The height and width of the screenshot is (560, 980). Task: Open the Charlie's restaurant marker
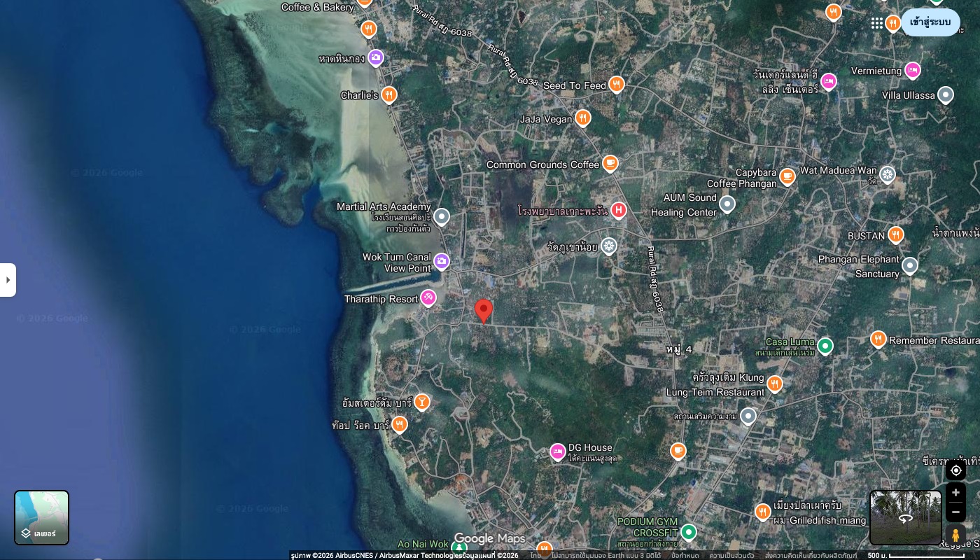pos(389,94)
